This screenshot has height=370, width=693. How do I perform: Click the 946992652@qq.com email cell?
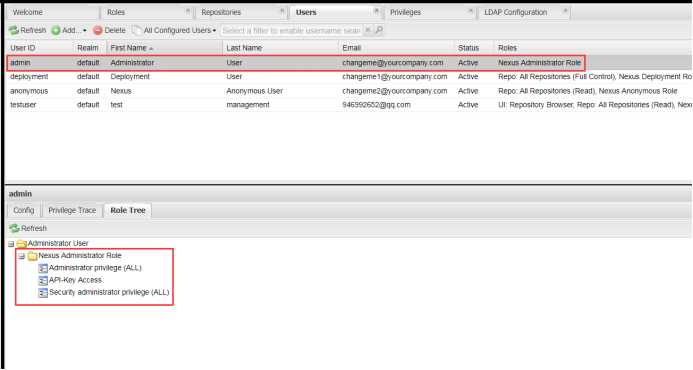tap(376, 105)
